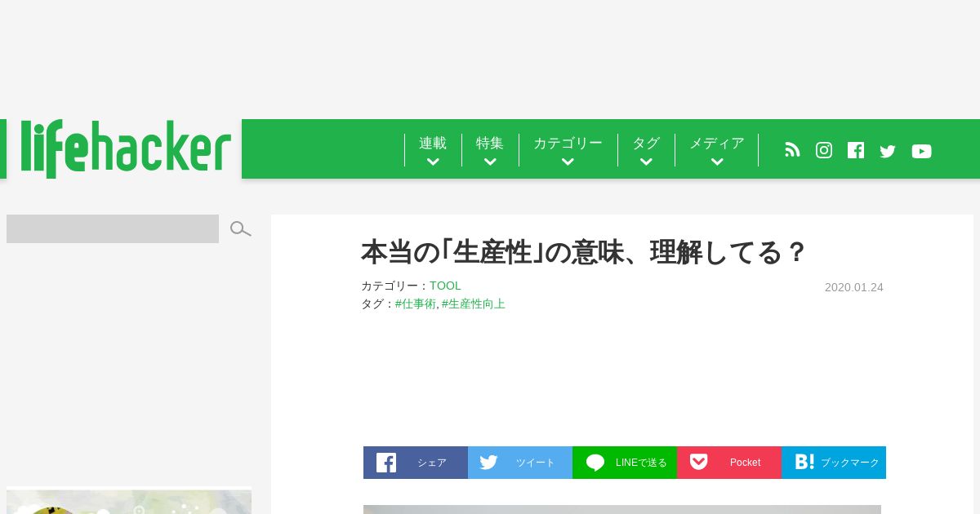The width and height of the screenshot is (980, 514).
Task: Add a Hatena ブックマーク bookmark
Action: [x=834, y=463]
